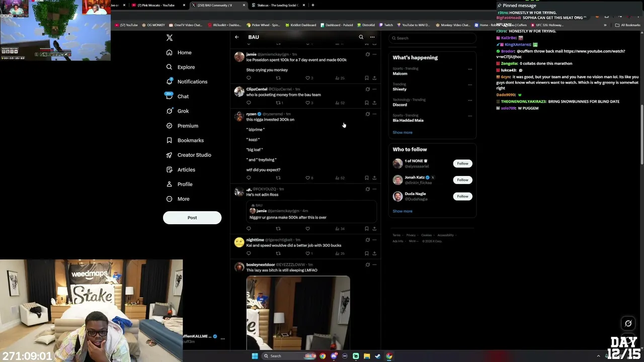Open Premium in the sidebar
Image resolution: width=644 pixels, height=362 pixels.
click(x=182, y=126)
